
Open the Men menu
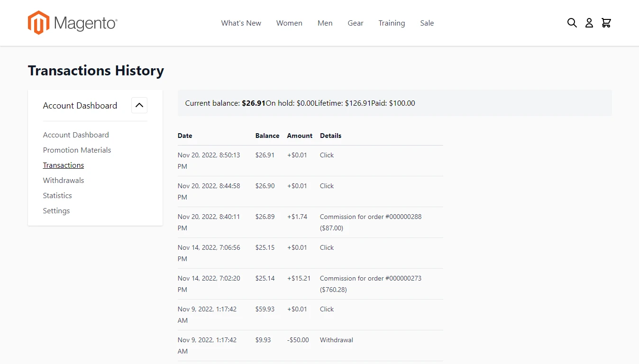[x=325, y=23]
